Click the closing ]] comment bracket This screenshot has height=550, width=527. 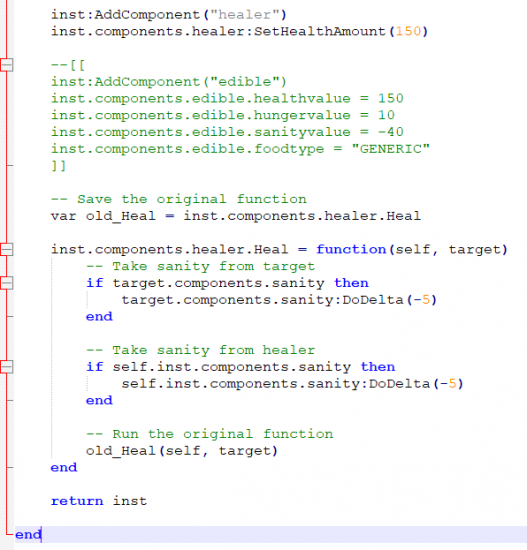pyautogui.click(x=58, y=166)
